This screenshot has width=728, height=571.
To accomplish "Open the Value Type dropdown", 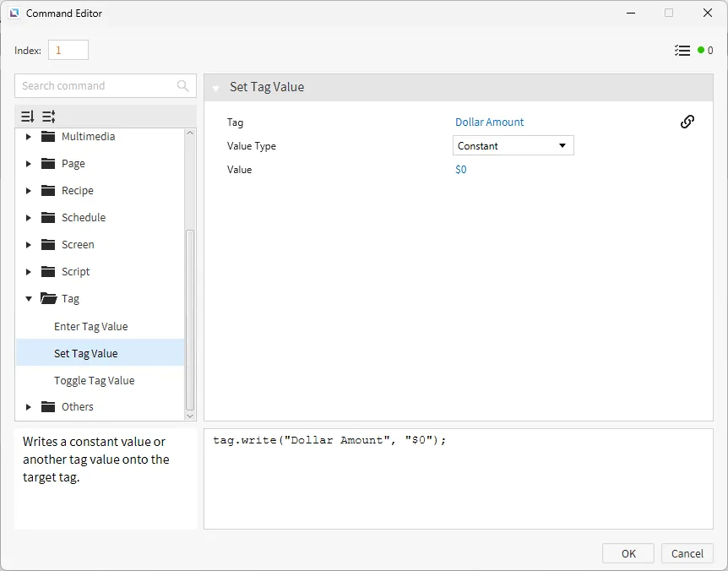I will (513, 146).
